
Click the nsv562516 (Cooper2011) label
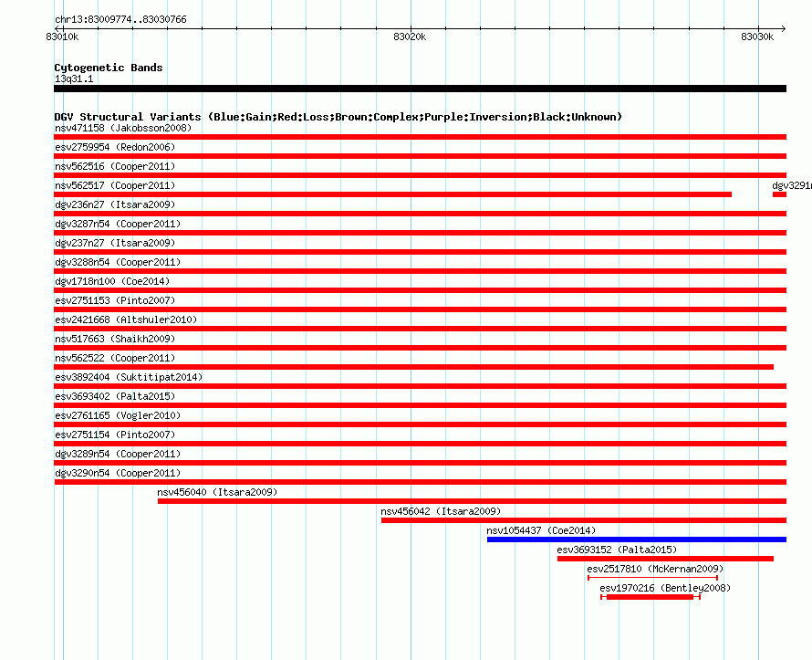(x=115, y=166)
